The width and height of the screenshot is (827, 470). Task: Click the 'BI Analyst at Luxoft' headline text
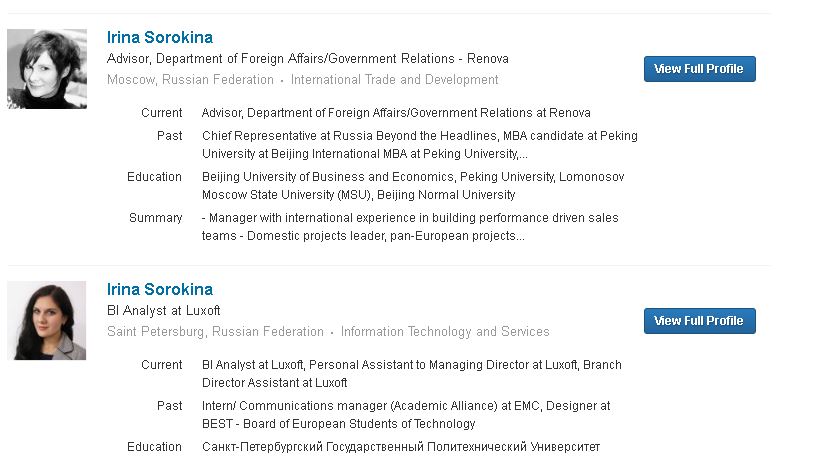tap(164, 311)
